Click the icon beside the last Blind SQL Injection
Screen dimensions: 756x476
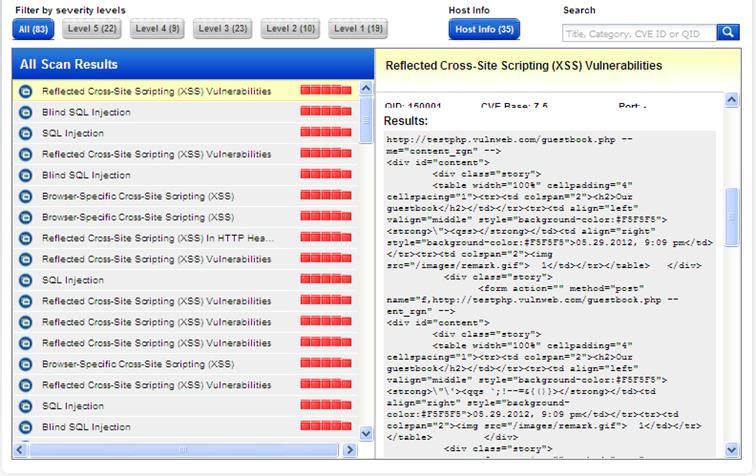pos(26,427)
